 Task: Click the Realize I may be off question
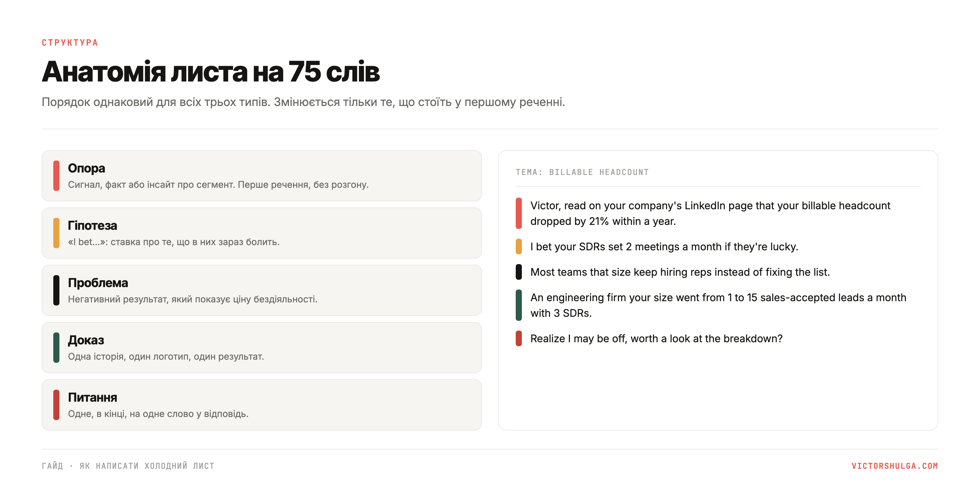click(x=656, y=339)
